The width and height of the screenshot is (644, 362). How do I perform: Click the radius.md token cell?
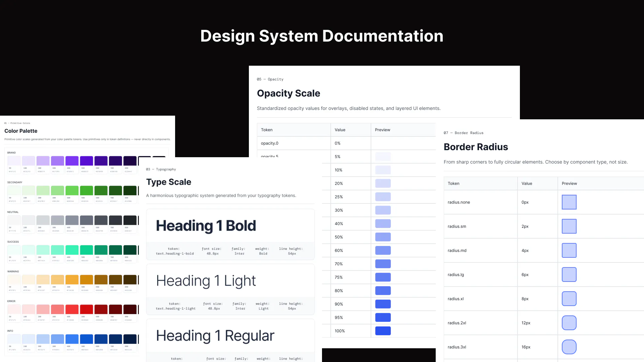[481, 250]
